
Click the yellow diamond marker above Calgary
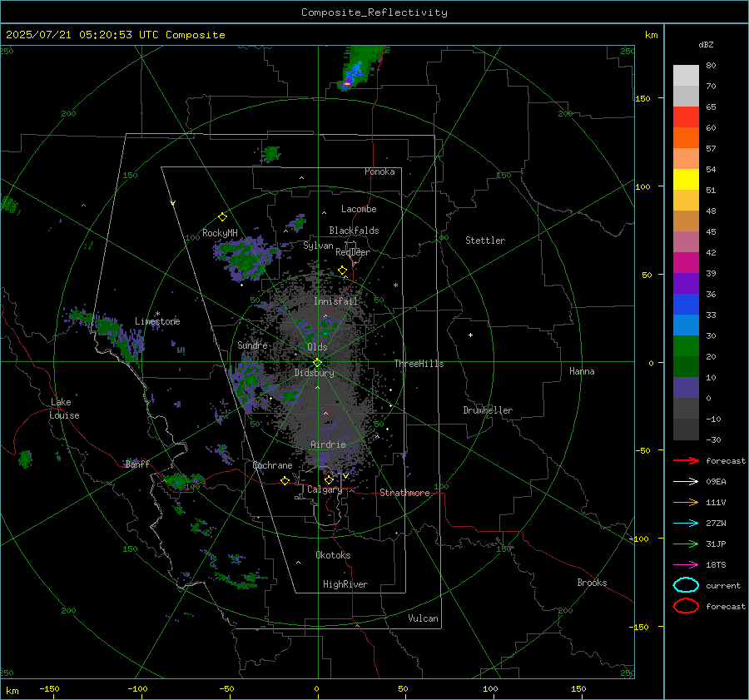pos(329,479)
